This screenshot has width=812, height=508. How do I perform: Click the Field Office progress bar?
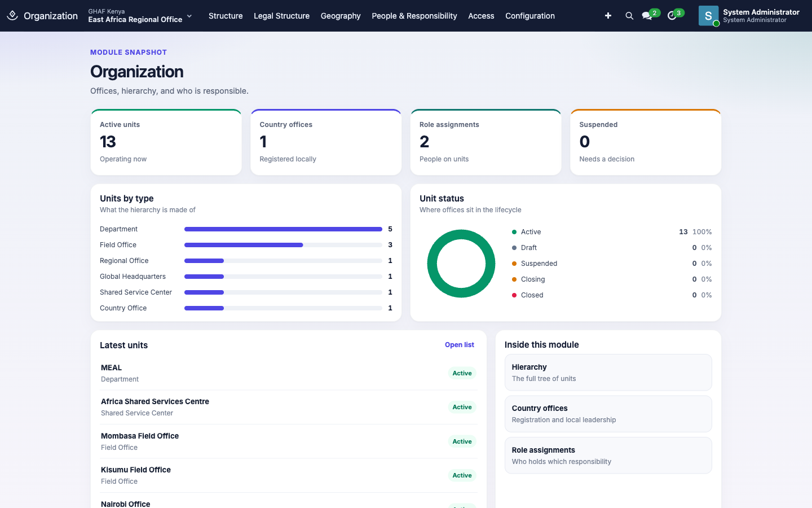[x=283, y=245]
